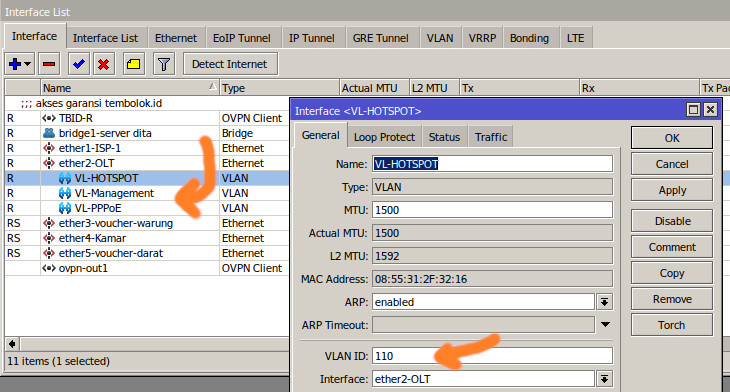Open the EoIP Tunnel tab
This screenshot has width=730, height=392.
pyautogui.click(x=242, y=38)
